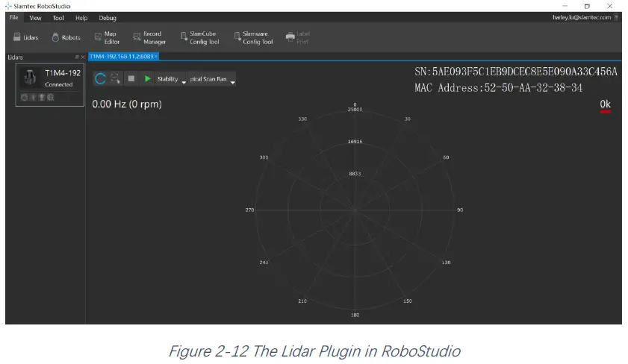Viewport: 628px width, 364px height.
Task: Open the File menu
Action: click(x=14, y=18)
